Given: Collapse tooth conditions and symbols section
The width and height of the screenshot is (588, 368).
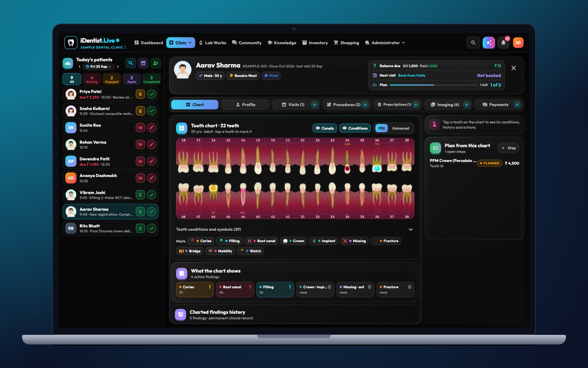Looking at the screenshot, I should (x=410, y=230).
